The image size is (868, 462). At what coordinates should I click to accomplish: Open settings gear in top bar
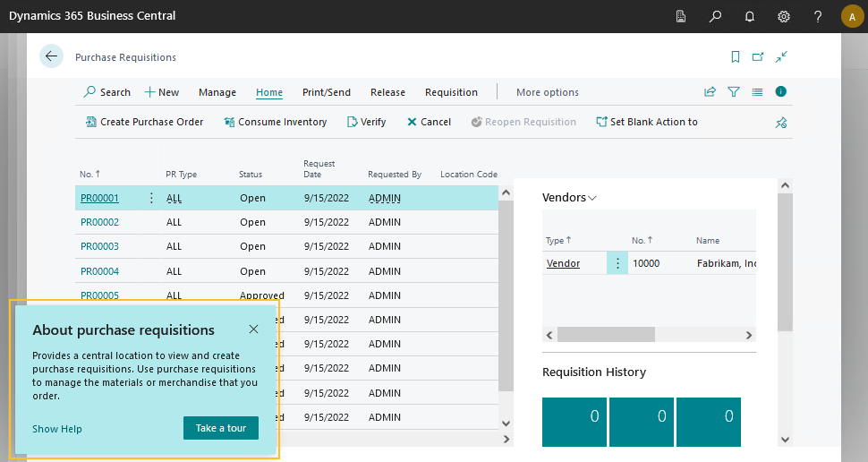click(783, 16)
